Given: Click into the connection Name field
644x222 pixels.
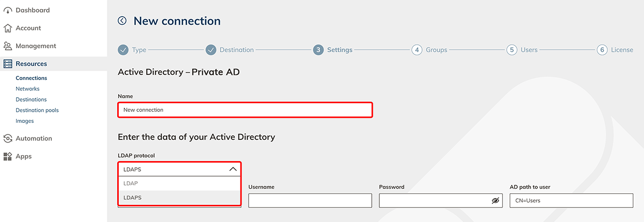Looking at the screenshot, I should [x=245, y=110].
